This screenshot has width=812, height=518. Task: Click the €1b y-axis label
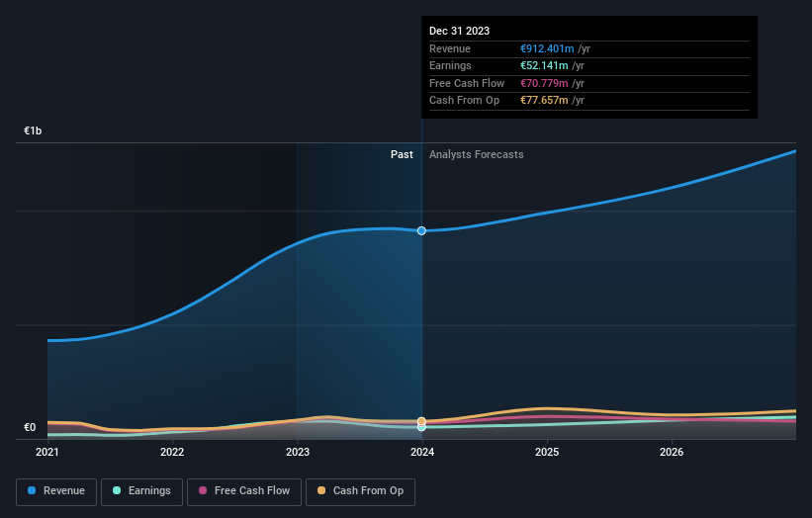pyautogui.click(x=33, y=130)
